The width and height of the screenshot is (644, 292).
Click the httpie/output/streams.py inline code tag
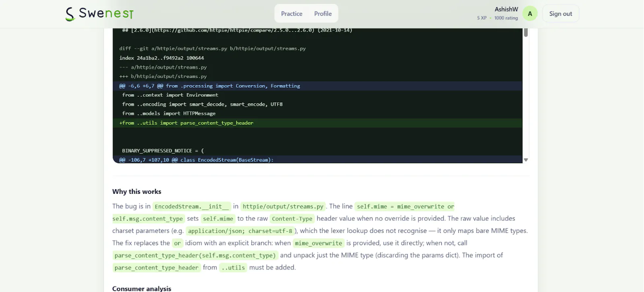[x=283, y=207]
